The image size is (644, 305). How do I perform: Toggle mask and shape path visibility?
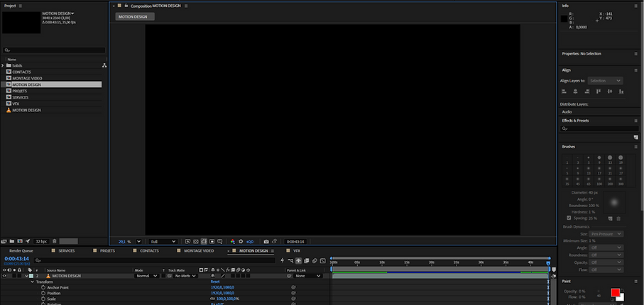point(204,241)
